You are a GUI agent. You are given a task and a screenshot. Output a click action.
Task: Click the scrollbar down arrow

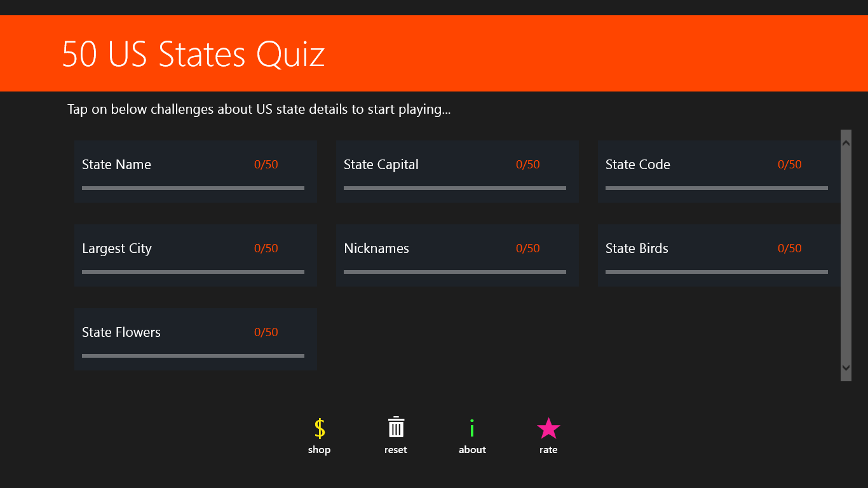(846, 367)
